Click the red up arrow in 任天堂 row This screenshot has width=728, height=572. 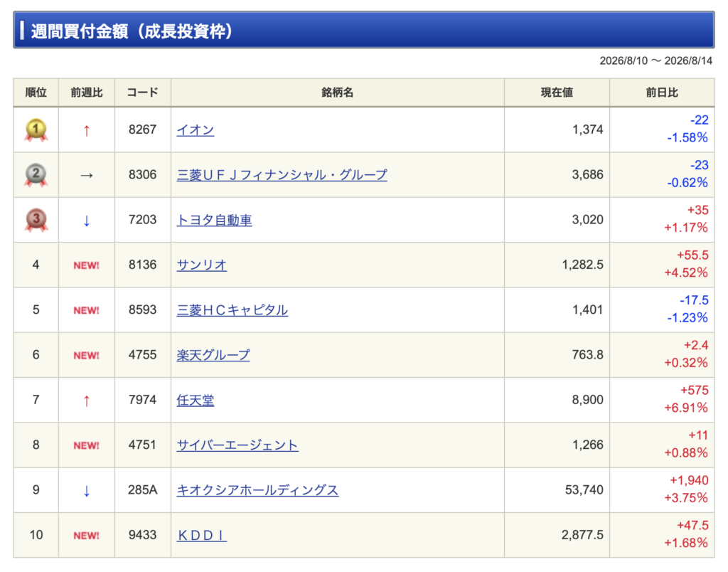click(86, 401)
